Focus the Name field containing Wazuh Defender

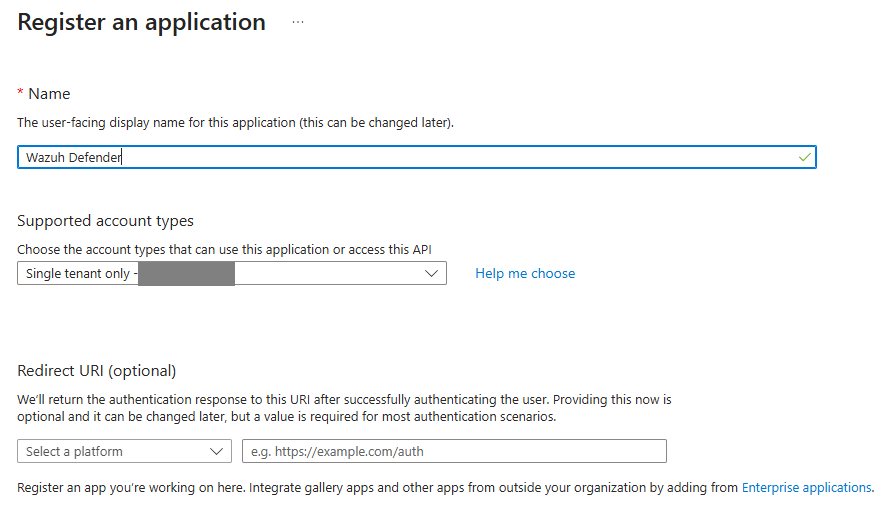pos(400,157)
